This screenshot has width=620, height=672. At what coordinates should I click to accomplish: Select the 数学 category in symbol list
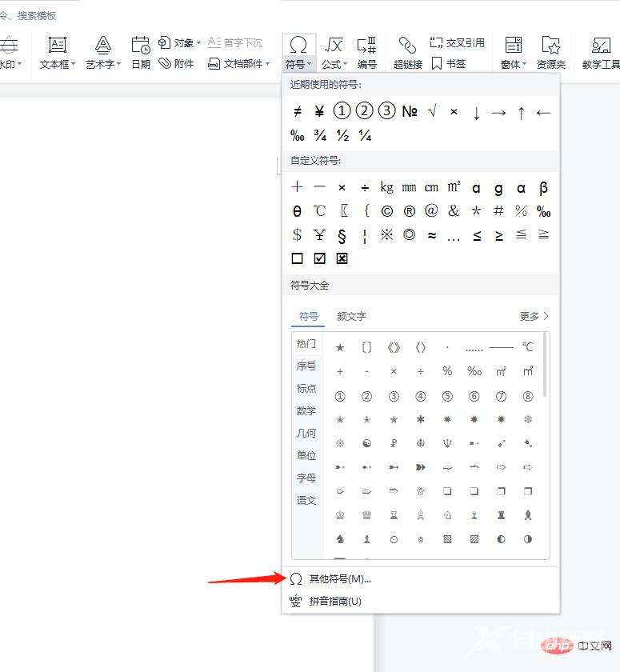click(306, 410)
